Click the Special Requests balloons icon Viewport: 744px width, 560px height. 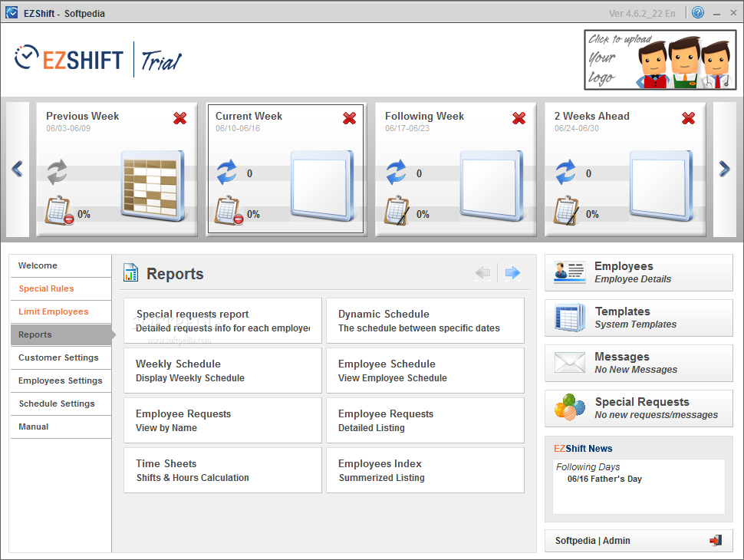[x=570, y=407]
